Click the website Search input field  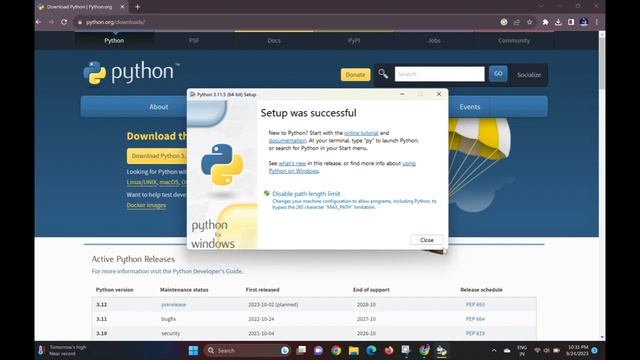(x=440, y=74)
